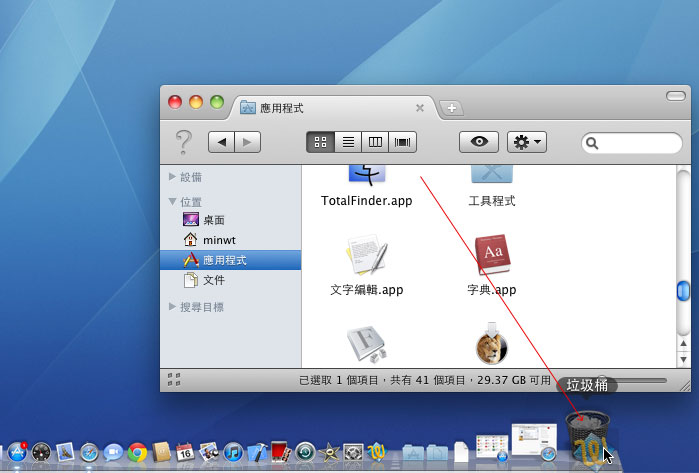Open System Preferences in the Dock
699x473 pixels.
click(x=353, y=452)
